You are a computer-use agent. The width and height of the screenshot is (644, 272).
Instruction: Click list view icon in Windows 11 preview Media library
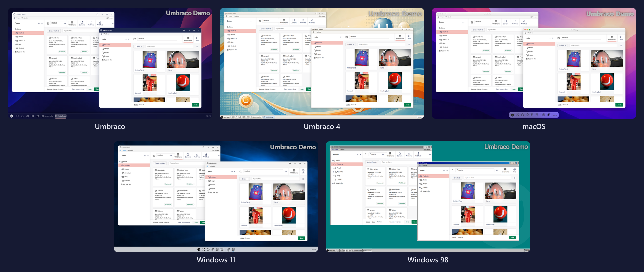point(303,179)
